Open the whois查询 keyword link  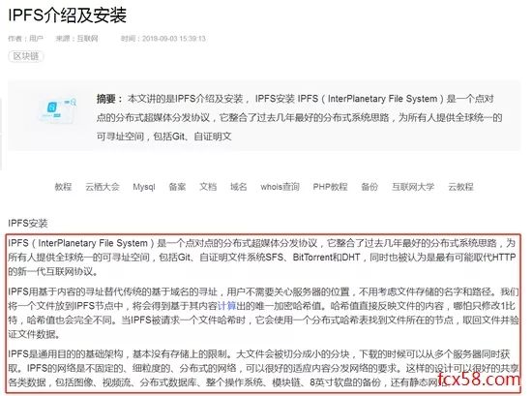pyautogui.click(x=280, y=187)
